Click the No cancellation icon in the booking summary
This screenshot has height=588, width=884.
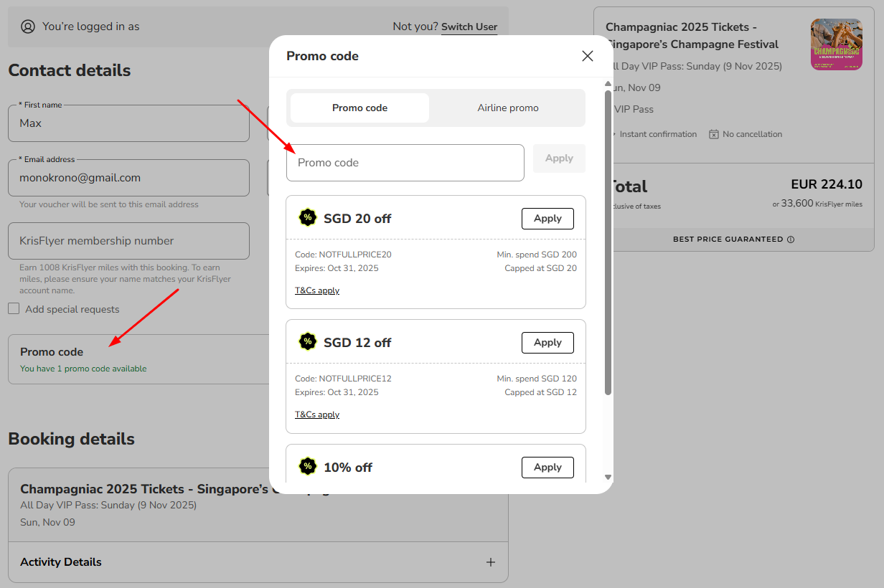click(714, 134)
